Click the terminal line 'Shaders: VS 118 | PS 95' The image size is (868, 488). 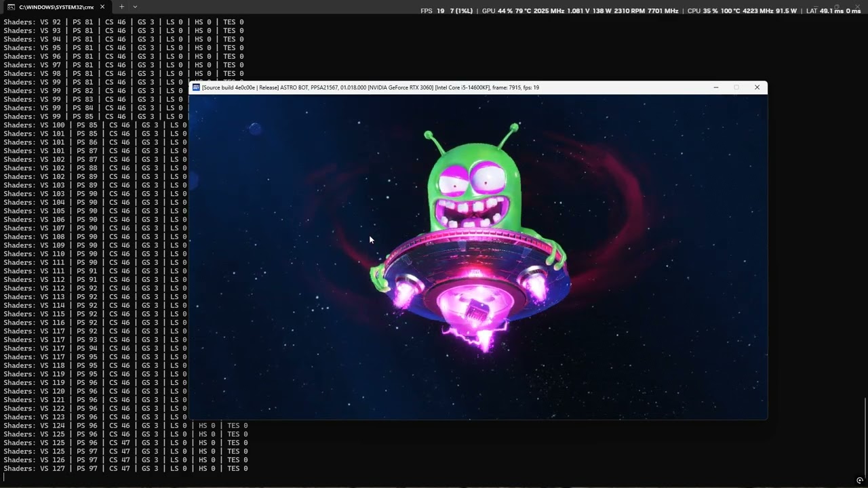coord(95,365)
